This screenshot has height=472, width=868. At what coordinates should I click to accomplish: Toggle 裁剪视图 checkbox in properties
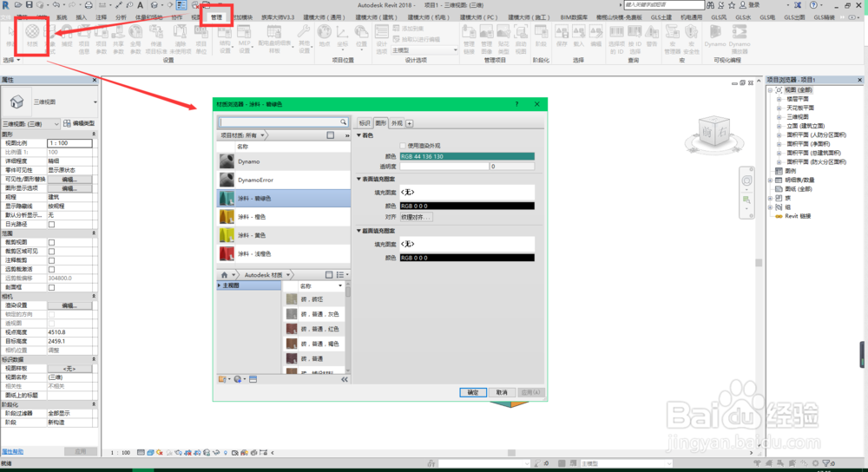point(51,242)
